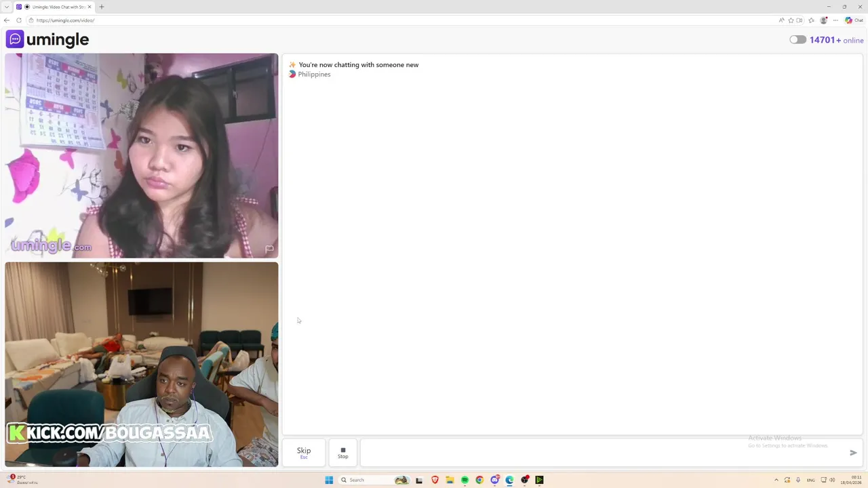
Task: Click your own webcam preview
Action: 141,365
